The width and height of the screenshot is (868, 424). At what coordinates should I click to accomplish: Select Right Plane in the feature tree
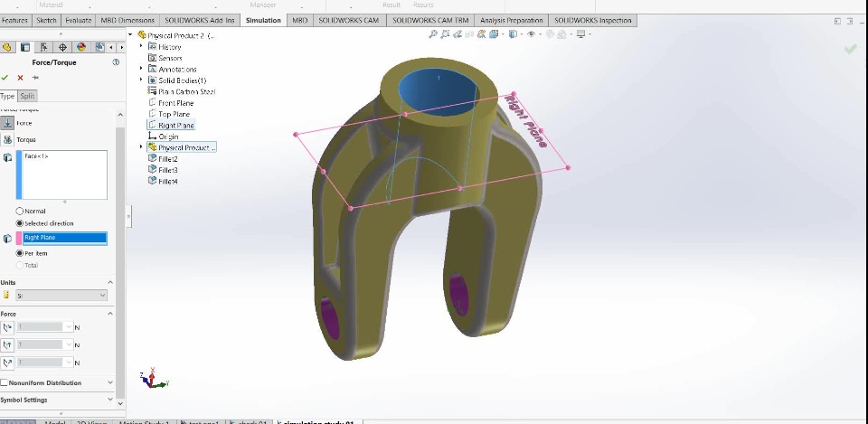click(x=171, y=125)
